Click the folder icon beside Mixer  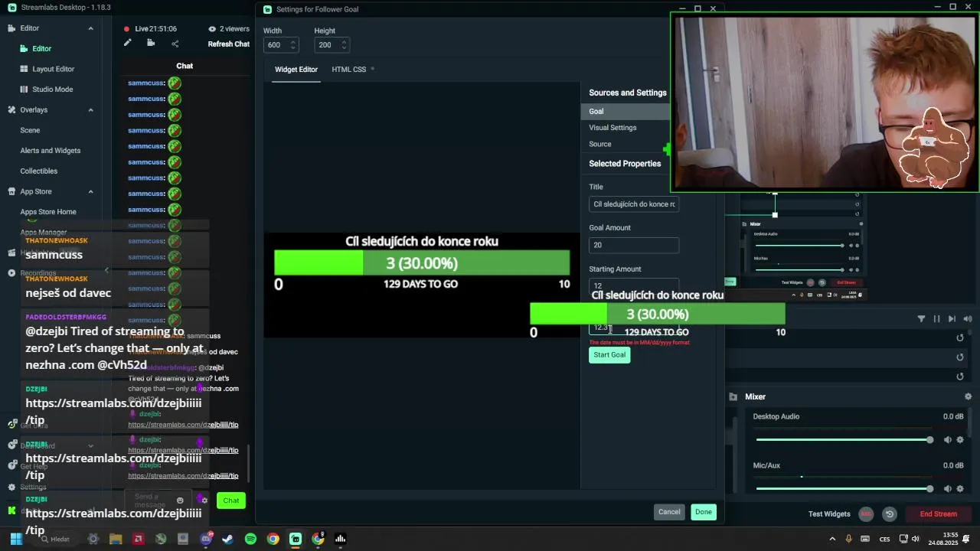[x=733, y=396]
